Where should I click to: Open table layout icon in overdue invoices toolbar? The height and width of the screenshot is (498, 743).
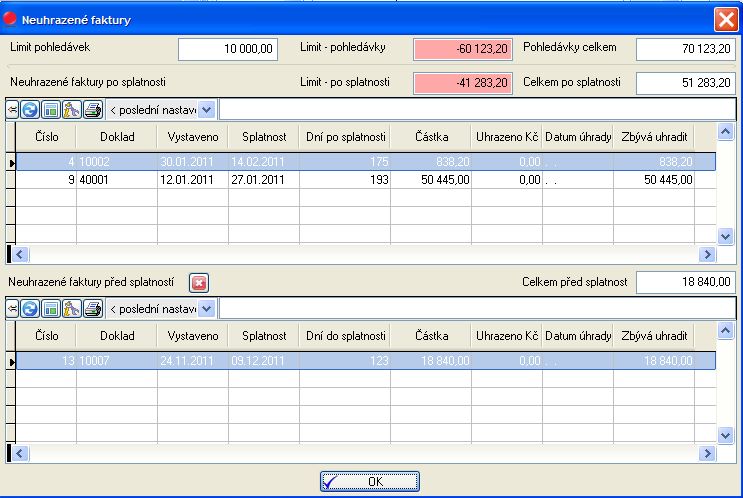coord(50,109)
